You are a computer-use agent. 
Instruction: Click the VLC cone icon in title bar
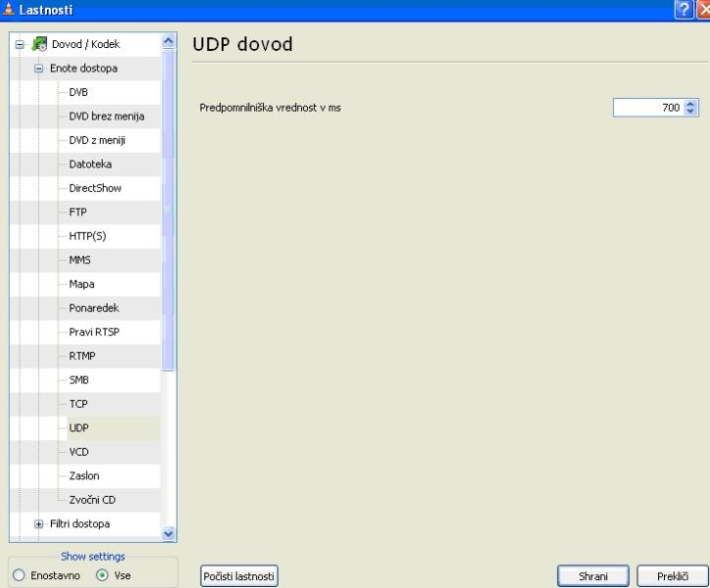click(x=9, y=9)
